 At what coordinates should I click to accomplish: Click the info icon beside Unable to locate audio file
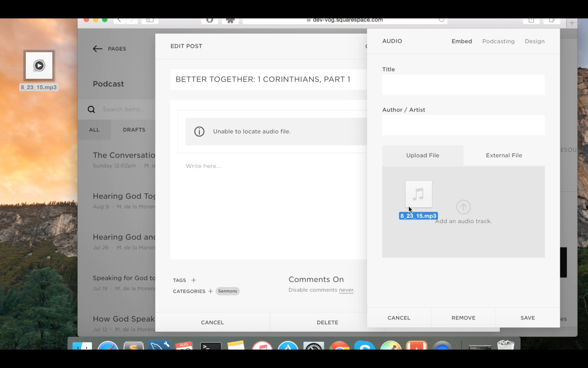(199, 131)
